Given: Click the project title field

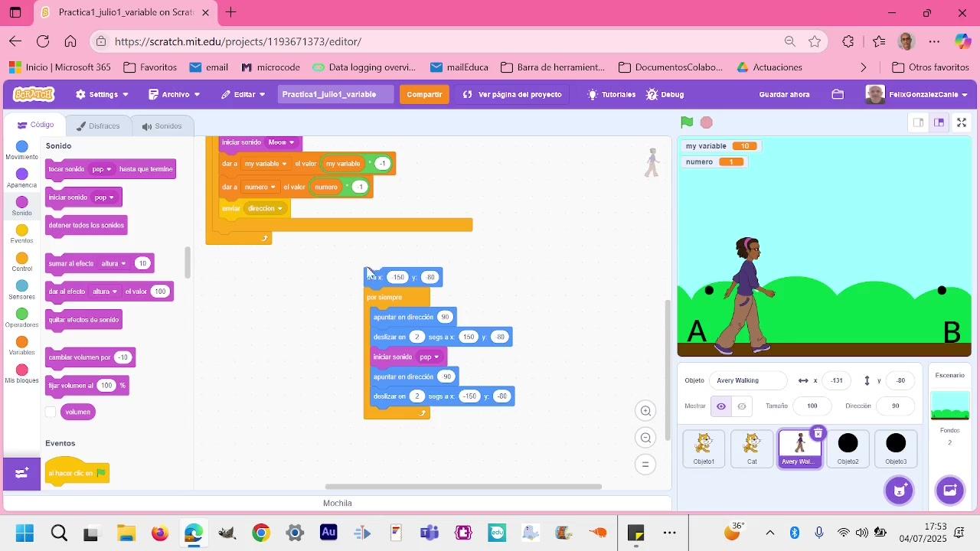Looking at the screenshot, I should click(335, 94).
